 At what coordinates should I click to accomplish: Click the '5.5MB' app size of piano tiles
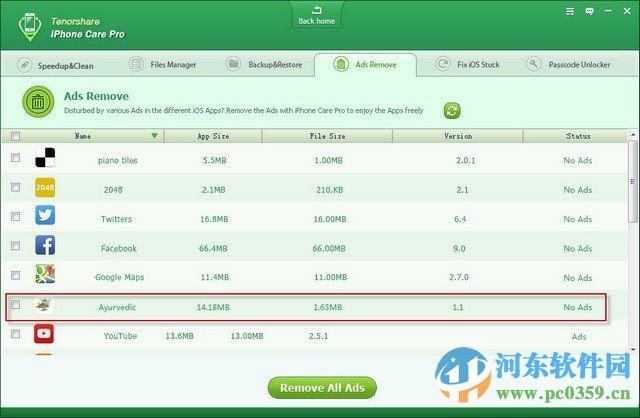click(214, 160)
